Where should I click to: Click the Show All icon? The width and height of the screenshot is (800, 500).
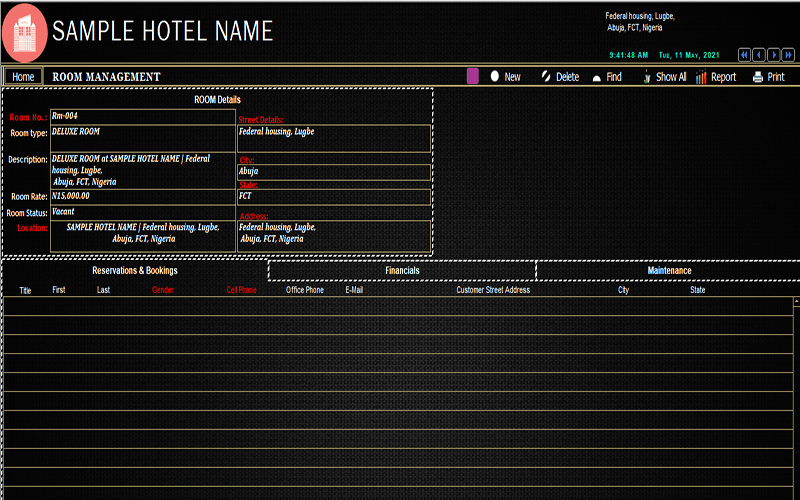tap(647, 76)
